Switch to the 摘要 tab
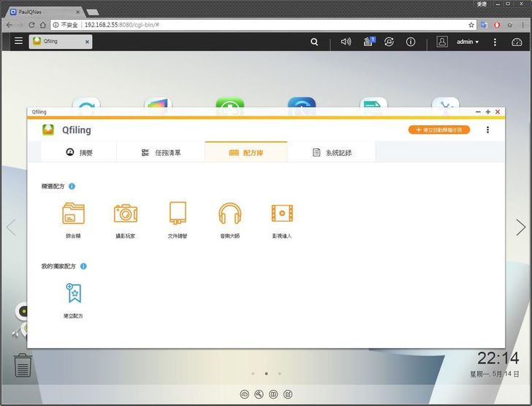 click(x=79, y=152)
